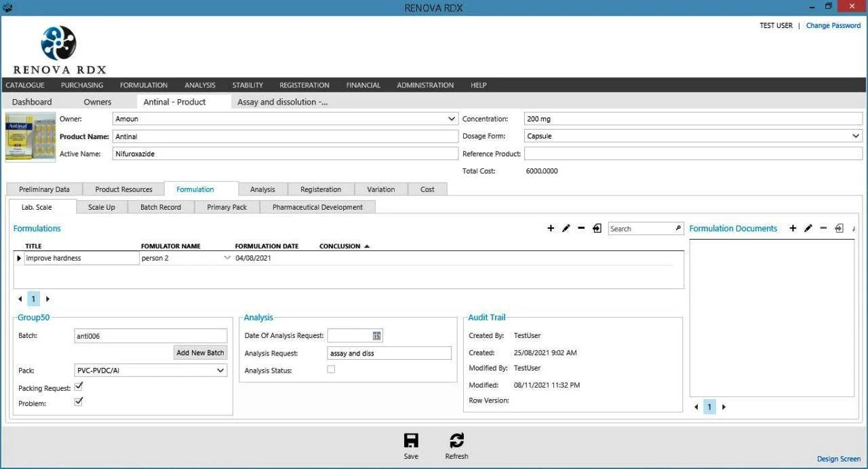Screen dimensions: 868x469
Task: Uncheck the Packing Request checkbox
Action: click(79, 386)
